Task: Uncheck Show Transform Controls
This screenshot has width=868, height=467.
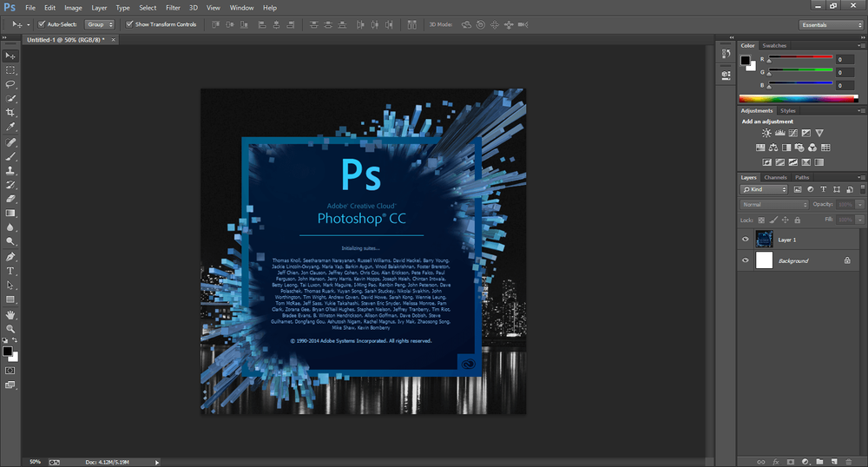Action: tap(129, 24)
